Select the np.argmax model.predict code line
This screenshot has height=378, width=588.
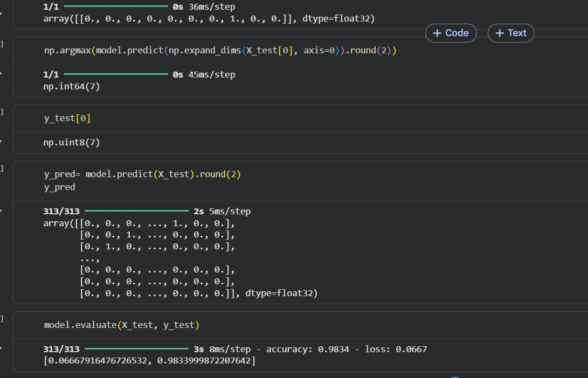[220, 50]
